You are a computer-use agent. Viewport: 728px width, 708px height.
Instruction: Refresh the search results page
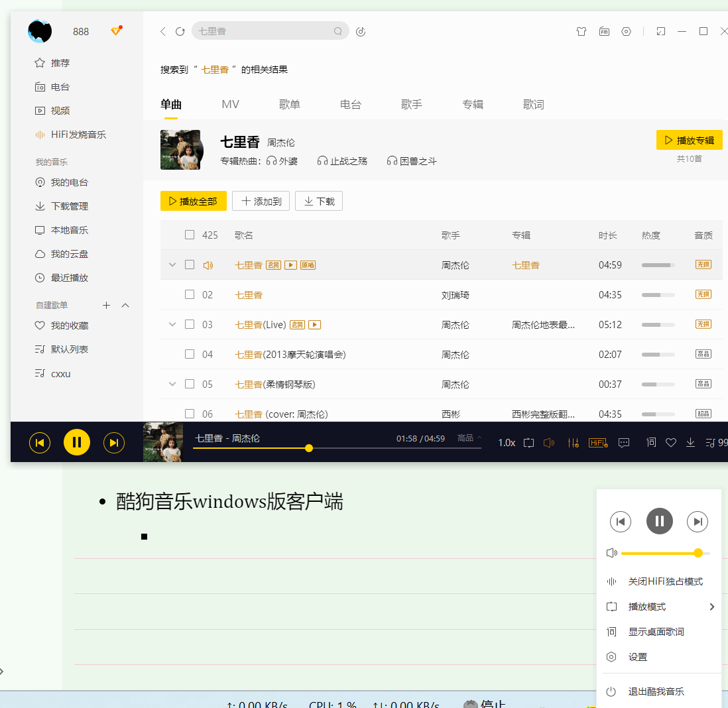pos(180,32)
